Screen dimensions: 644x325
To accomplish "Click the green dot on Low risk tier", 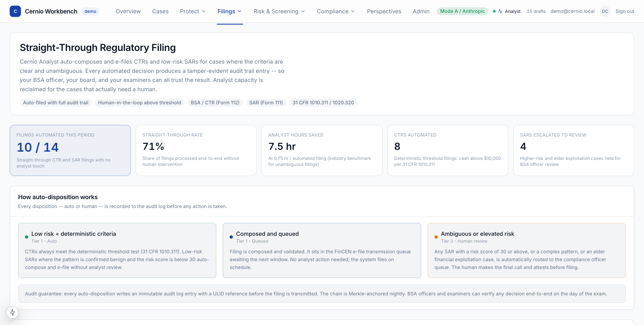I will click(27, 237).
